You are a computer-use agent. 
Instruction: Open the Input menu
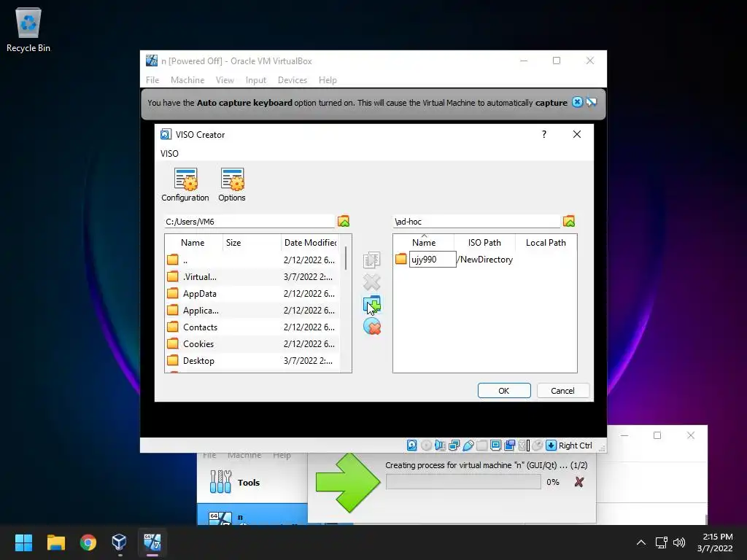(x=256, y=80)
